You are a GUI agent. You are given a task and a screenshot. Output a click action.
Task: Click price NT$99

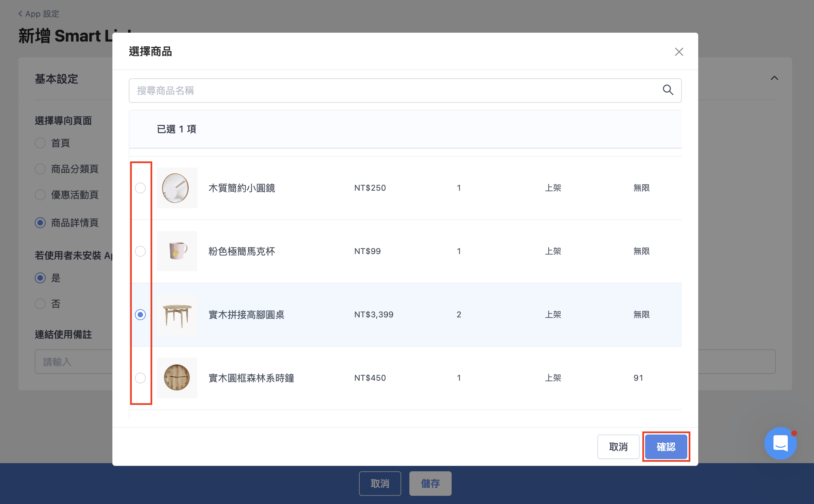(x=367, y=251)
